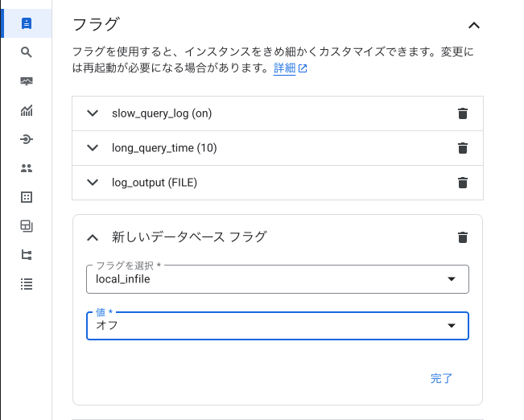Open the metrics chart sidebar icon
Viewport: 524px width, 420px height.
tap(27, 110)
